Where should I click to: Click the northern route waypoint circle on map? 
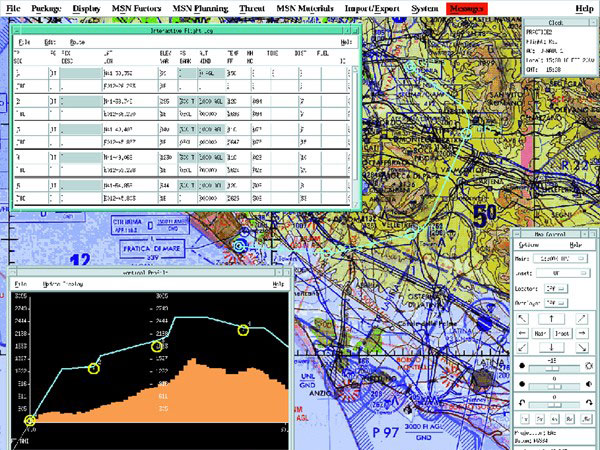pos(410,67)
